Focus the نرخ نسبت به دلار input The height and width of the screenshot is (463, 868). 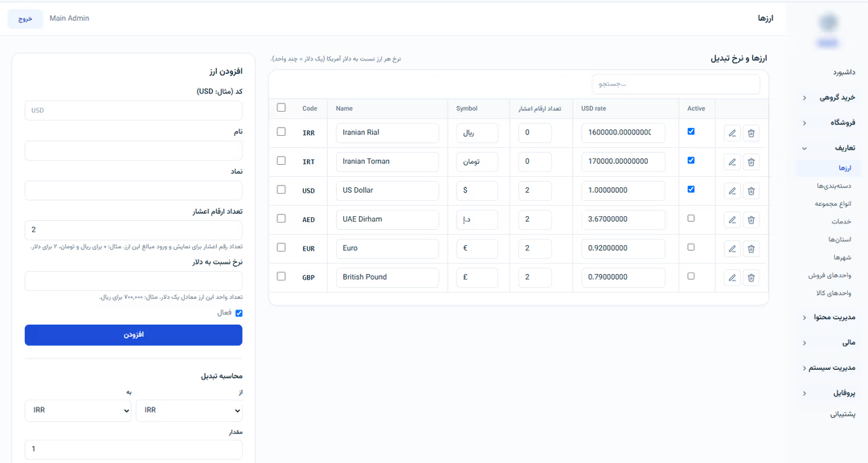pos(133,281)
